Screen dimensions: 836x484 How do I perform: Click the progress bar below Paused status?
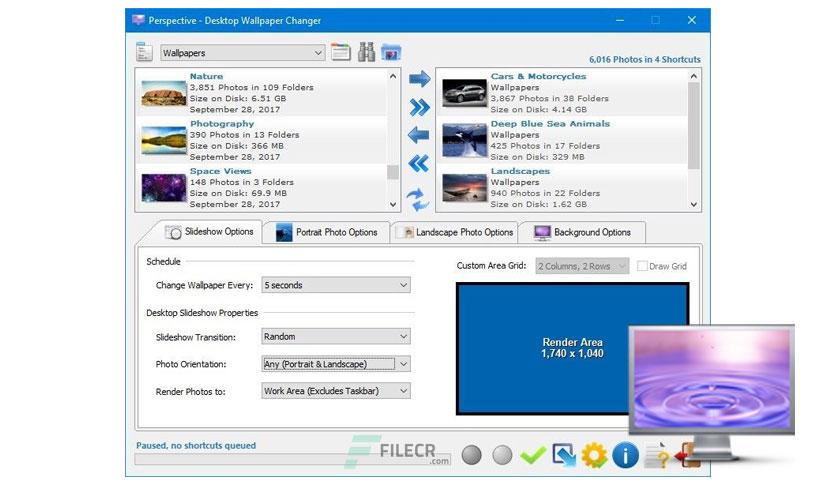[293, 459]
